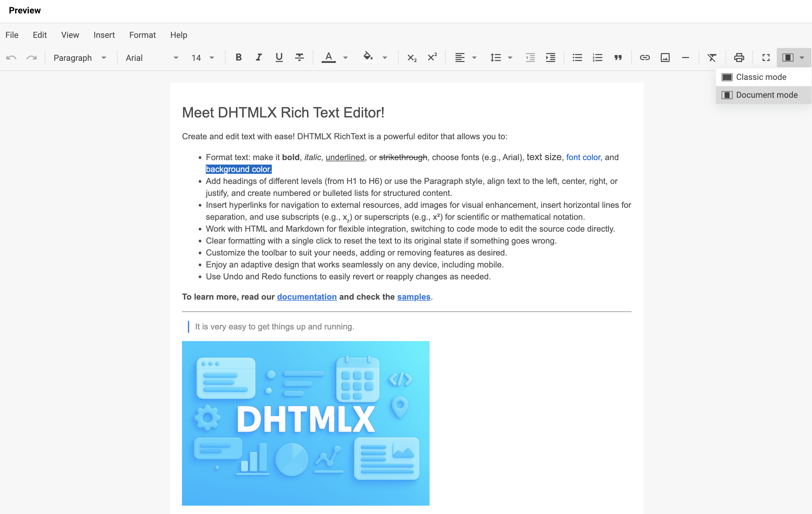Toggle Subscript formatting
The width and height of the screenshot is (812, 514).
click(x=412, y=58)
